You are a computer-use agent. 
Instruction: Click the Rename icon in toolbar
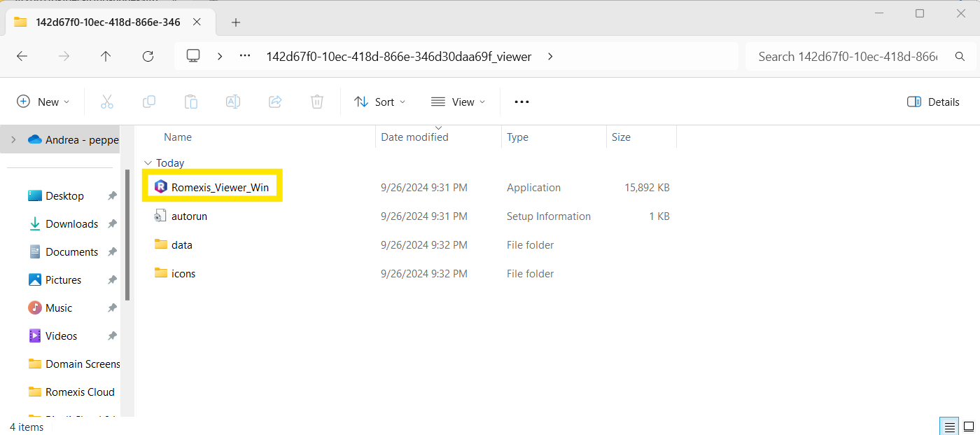coord(233,102)
